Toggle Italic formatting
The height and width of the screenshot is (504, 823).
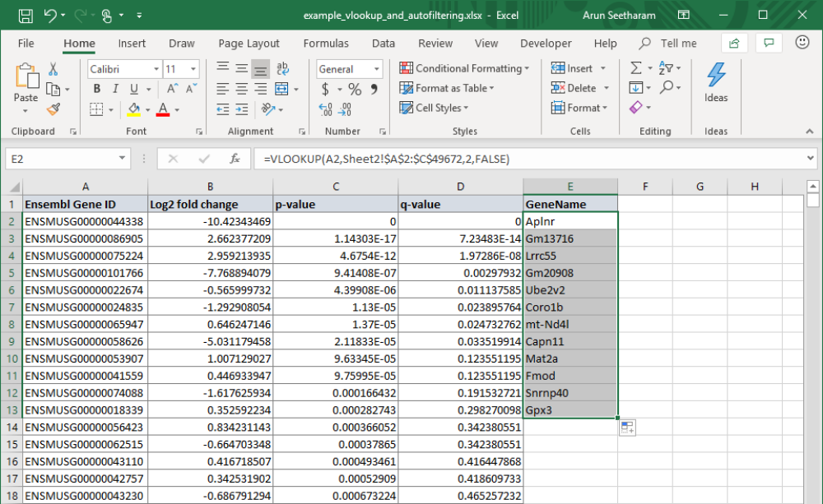[115, 89]
